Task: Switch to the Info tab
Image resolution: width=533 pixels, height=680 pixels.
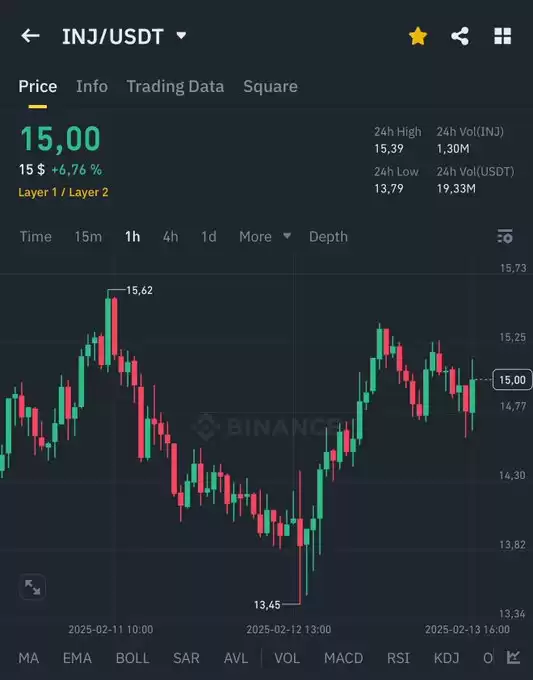Action: (92, 86)
